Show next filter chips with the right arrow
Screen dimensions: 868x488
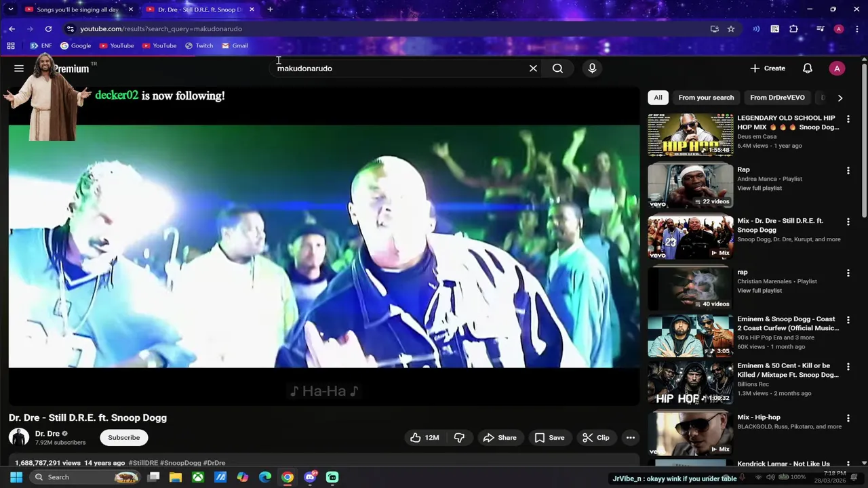pyautogui.click(x=840, y=98)
